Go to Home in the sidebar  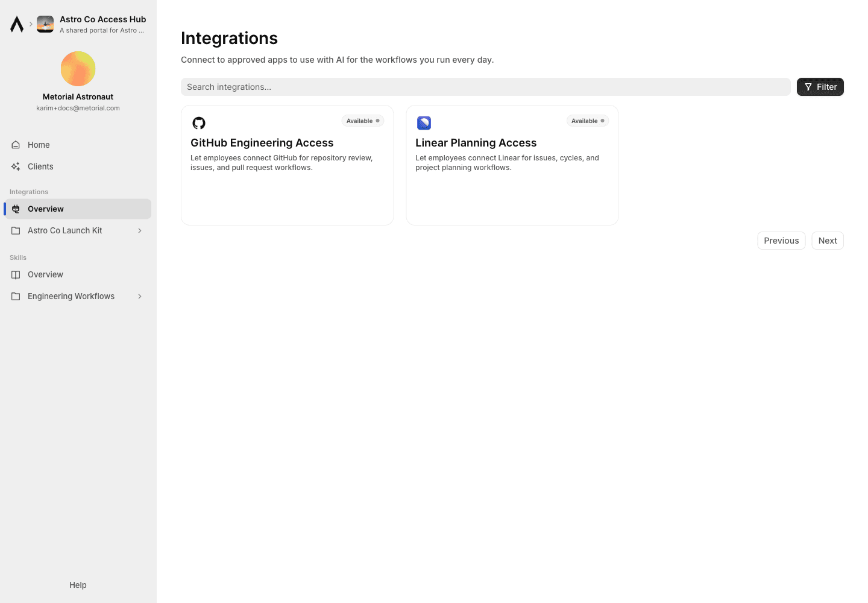click(78, 145)
